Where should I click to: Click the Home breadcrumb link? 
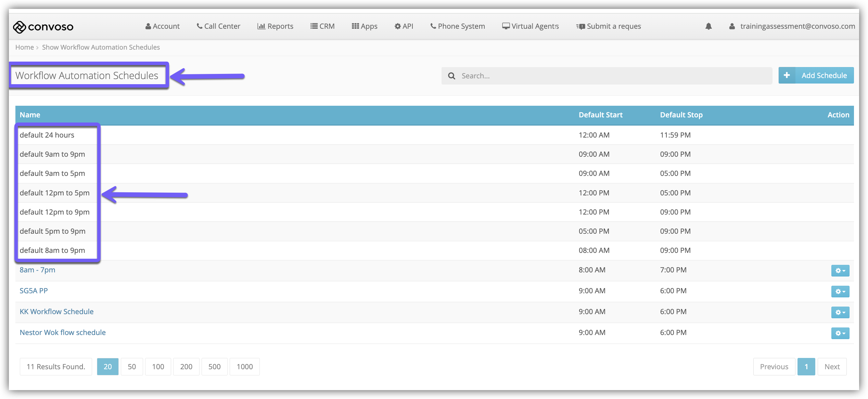(x=24, y=47)
